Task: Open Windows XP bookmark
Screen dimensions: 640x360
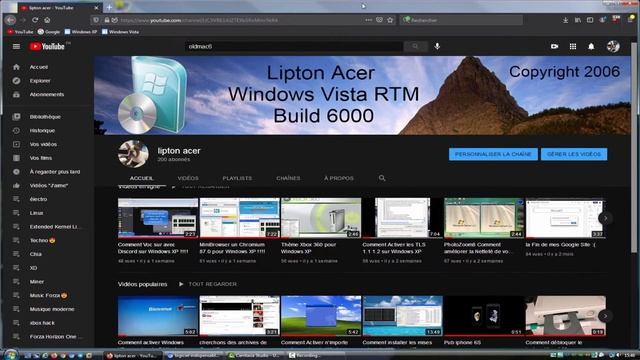Action: click(81, 31)
